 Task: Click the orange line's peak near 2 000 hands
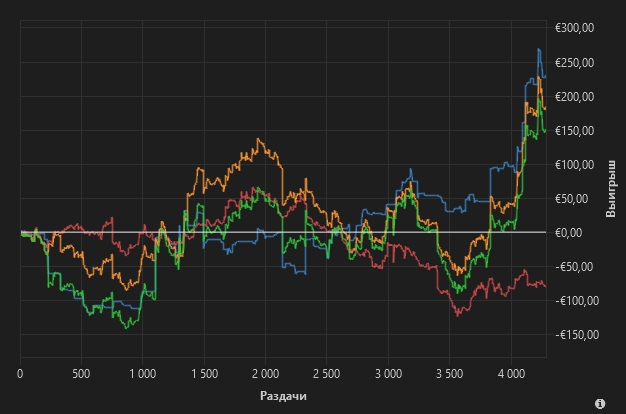click(258, 139)
